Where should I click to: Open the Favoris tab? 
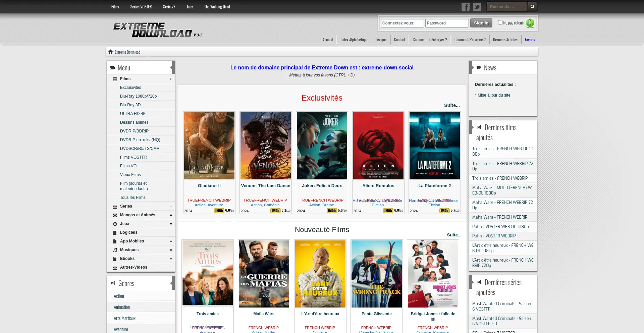coord(530,40)
